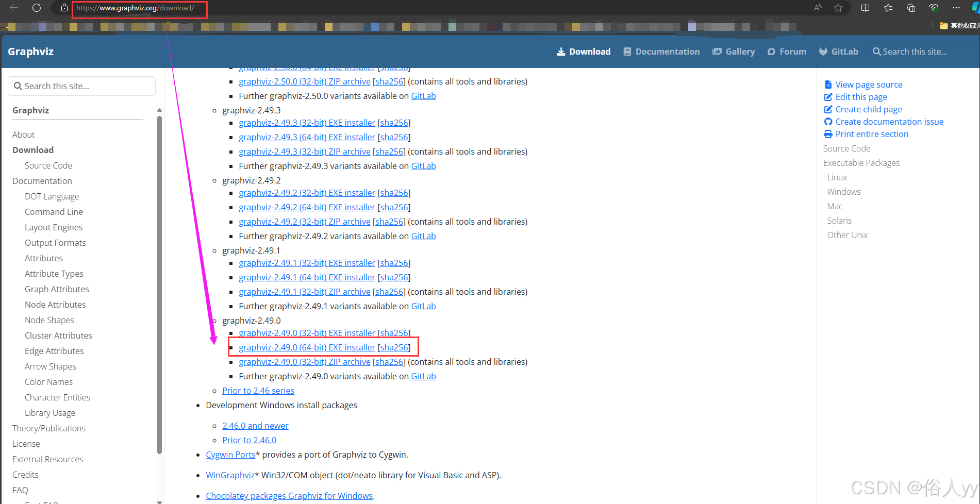Open browser settings ellipsis menu
This screenshot has height=504, width=980.
tap(956, 8)
